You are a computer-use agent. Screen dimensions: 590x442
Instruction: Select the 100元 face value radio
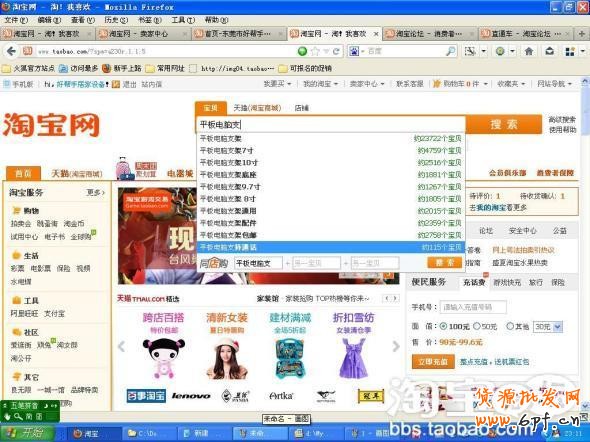[x=443, y=326]
